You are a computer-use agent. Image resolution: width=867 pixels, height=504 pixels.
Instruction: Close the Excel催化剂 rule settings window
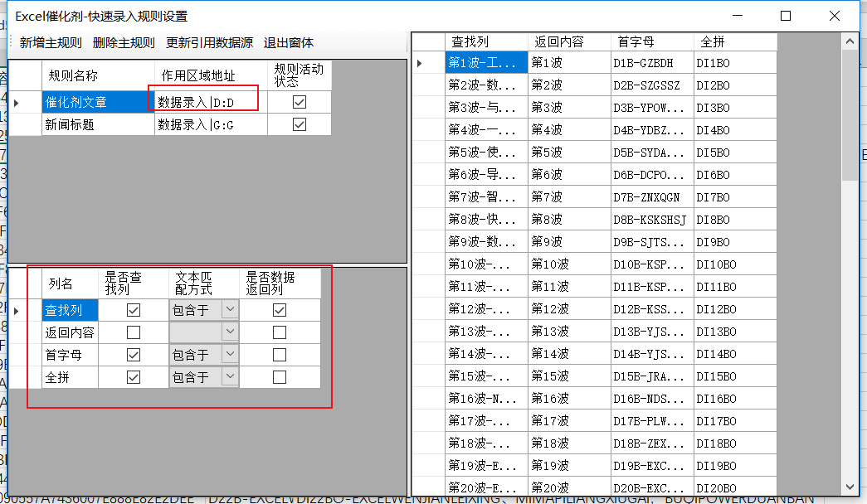pos(835,16)
